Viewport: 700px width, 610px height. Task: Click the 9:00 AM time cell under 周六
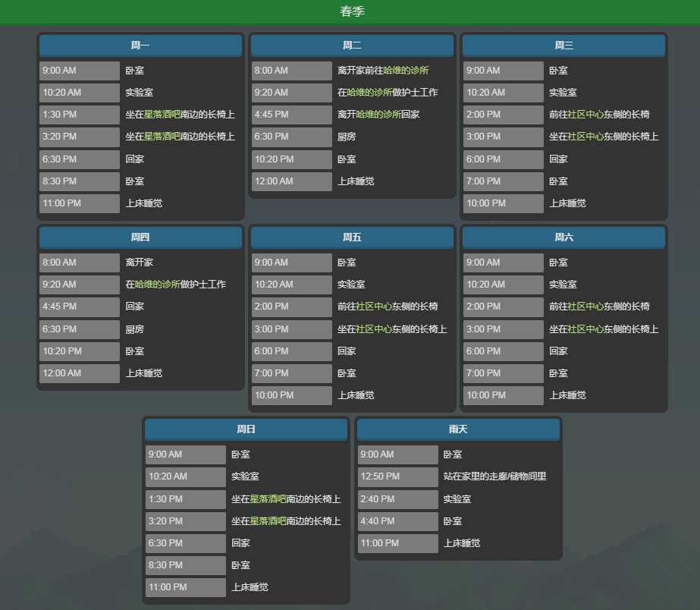(x=503, y=263)
